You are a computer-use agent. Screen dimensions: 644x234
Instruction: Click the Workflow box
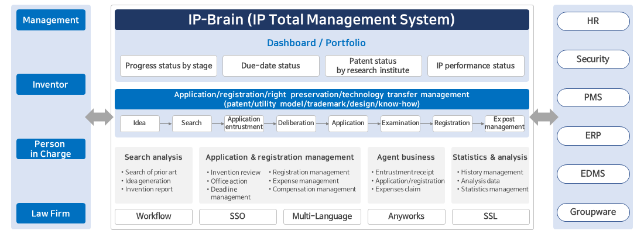[x=153, y=216]
